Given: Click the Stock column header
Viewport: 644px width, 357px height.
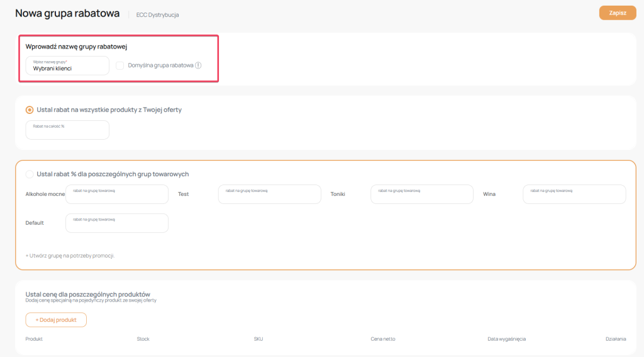Looking at the screenshot, I should 143,339.
